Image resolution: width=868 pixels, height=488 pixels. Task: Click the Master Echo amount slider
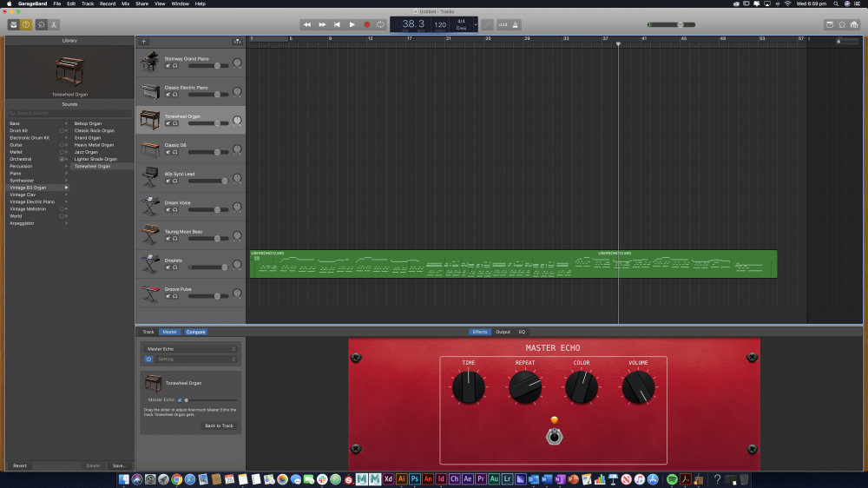click(x=210, y=400)
